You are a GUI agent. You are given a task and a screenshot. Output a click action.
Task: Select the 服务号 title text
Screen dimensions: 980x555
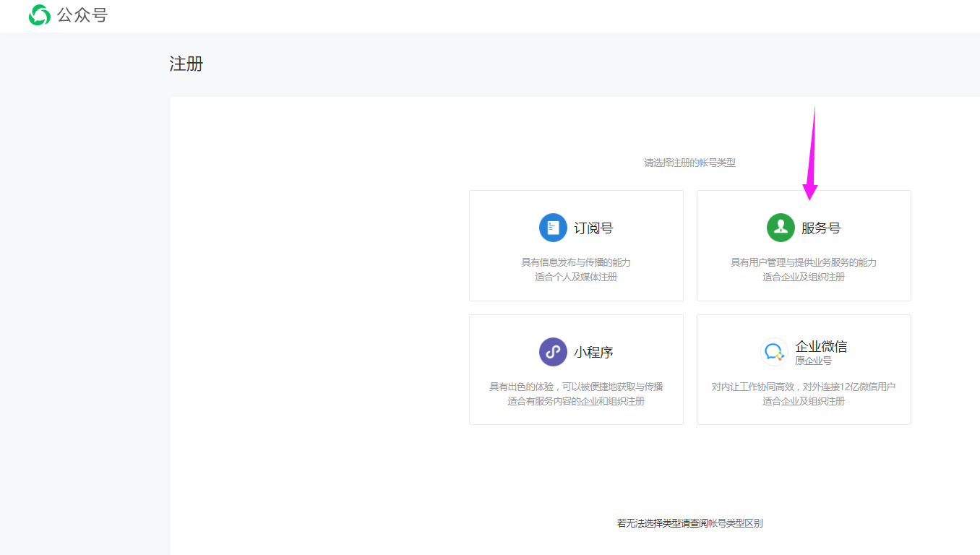pyautogui.click(x=821, y=228)
